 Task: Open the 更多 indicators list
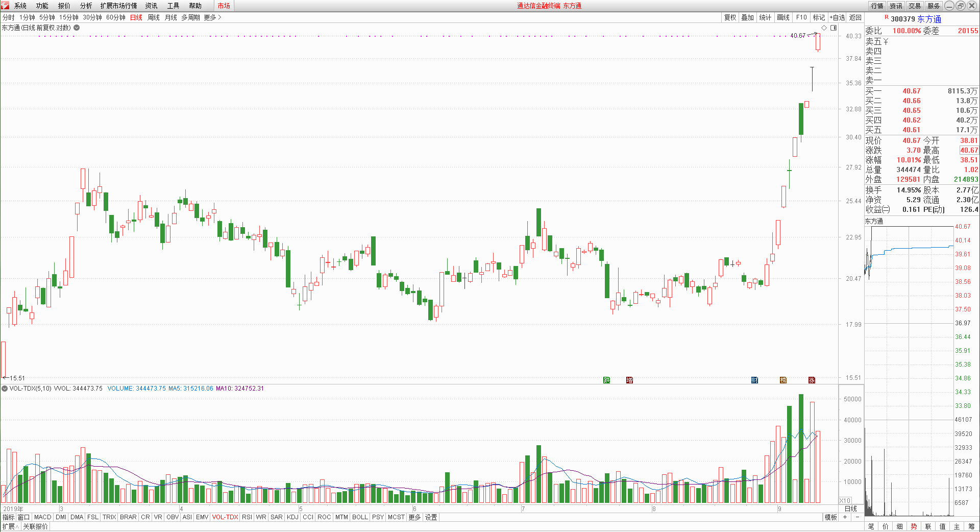click(x=414, y=517)
